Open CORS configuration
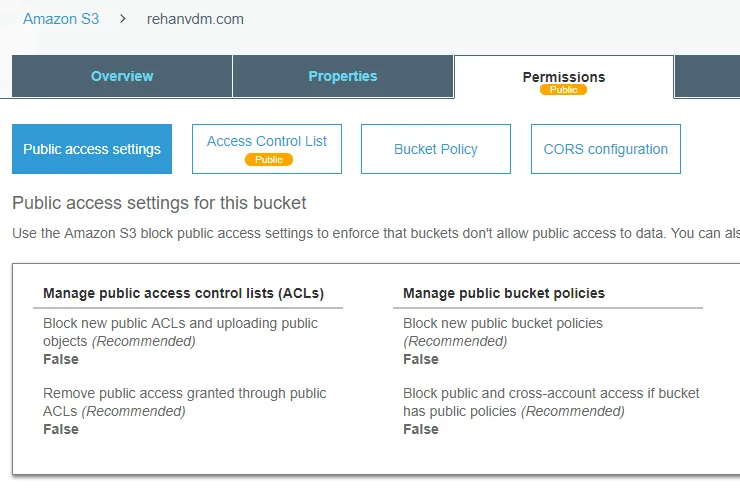The image size is (740, 494). pos(606,149)
